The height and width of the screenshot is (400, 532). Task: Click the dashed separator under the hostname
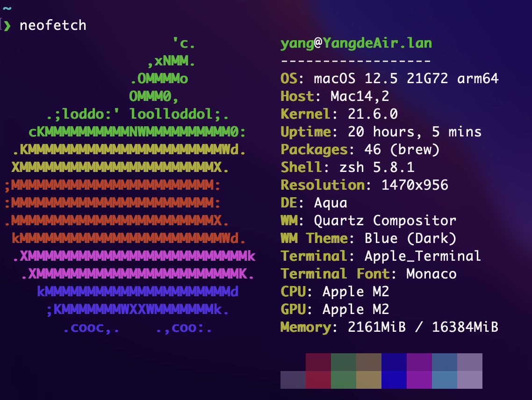click(355, 60)
